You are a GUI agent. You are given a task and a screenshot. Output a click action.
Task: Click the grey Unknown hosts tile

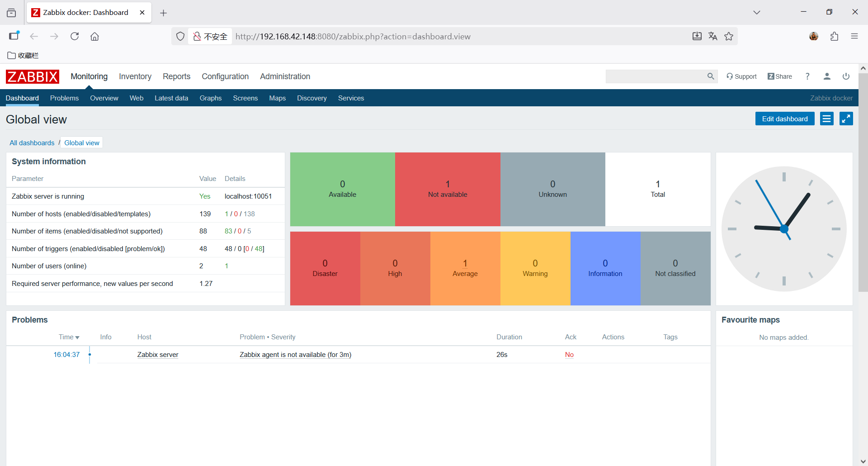[x=552, y=189]
